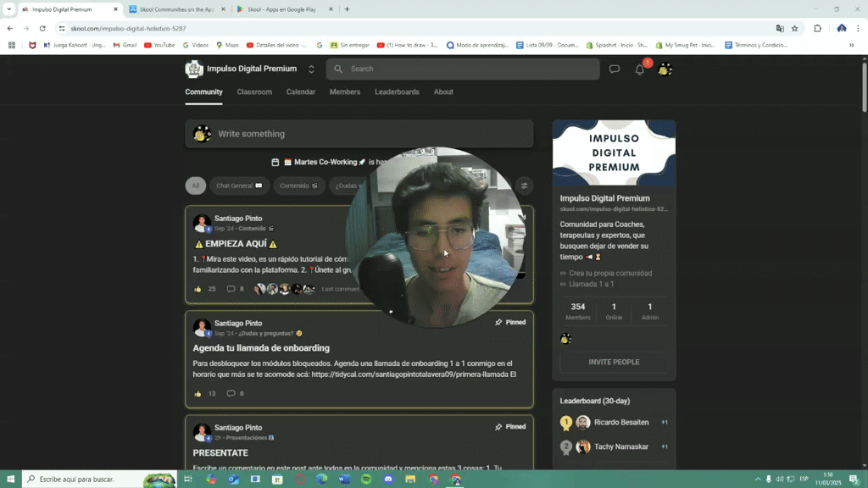Switch to the Community tab
Image resolution: width=868 pixels, height=488 pixels.
[x=203, y=91]
